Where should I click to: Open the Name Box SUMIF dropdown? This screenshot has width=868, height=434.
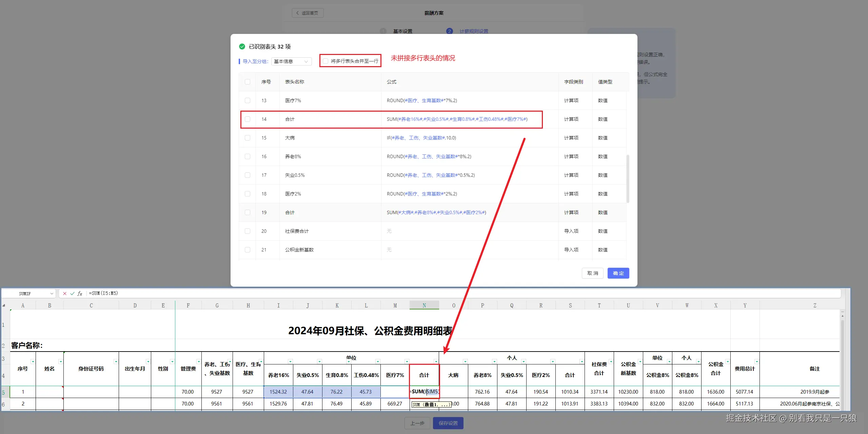(x=51, y=294)
